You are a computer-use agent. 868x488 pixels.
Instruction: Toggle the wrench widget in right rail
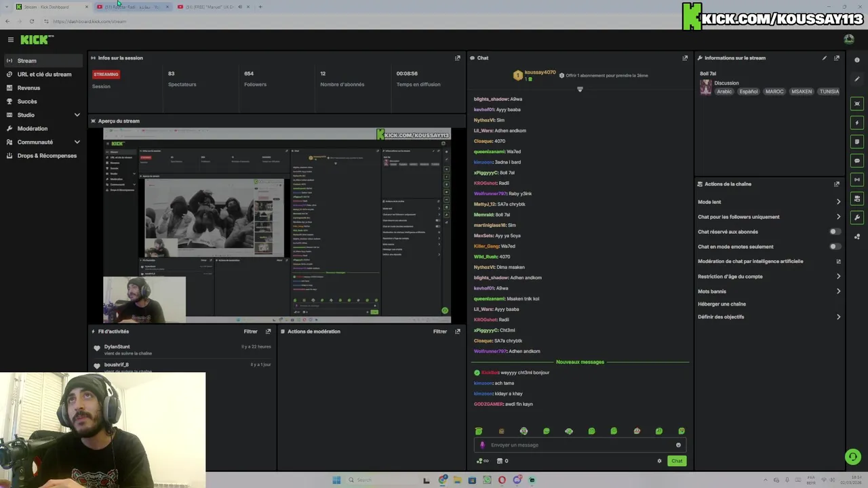pos(857,218)
